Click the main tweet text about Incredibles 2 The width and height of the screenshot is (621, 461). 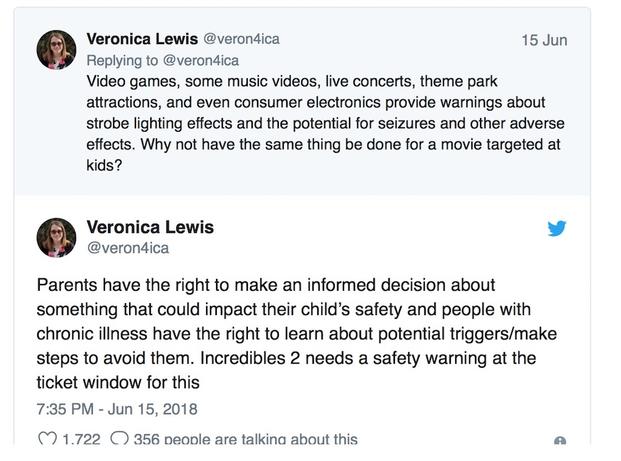pos(297,333)
